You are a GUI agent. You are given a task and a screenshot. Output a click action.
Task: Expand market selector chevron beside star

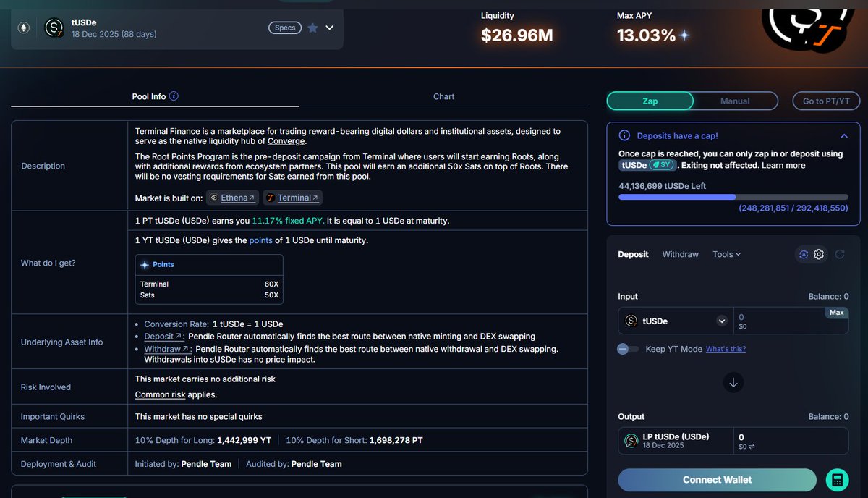click(330, 28)
